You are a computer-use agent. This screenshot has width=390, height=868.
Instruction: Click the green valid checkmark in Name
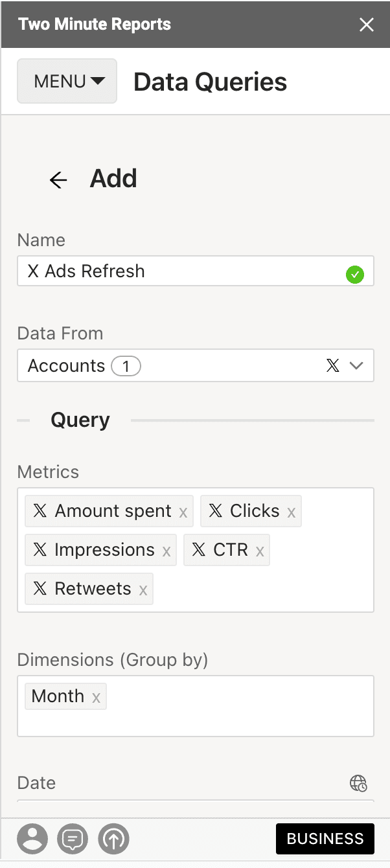coord(355,275)
